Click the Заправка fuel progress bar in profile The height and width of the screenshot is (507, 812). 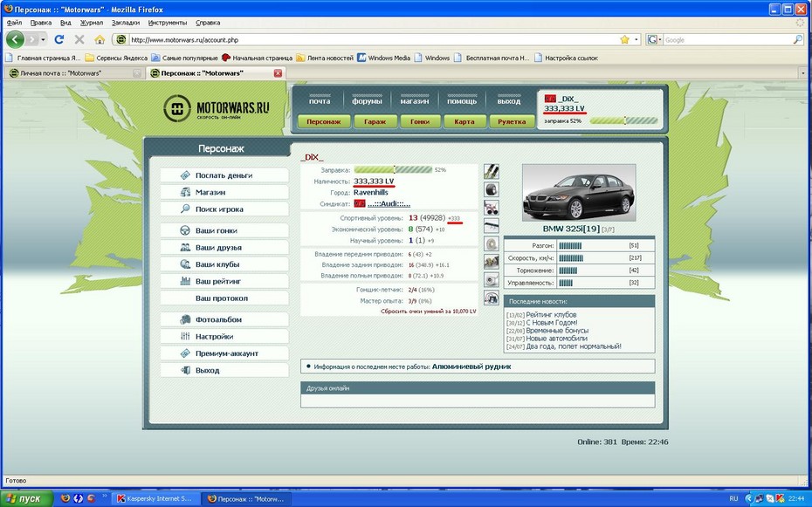[x=393, y=169]
